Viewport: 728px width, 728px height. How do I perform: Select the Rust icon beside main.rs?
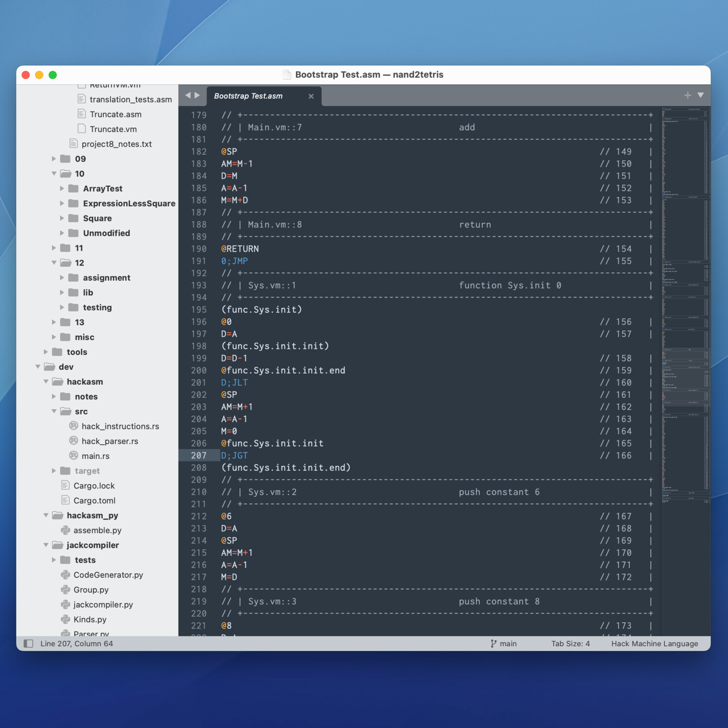[73, 456]
